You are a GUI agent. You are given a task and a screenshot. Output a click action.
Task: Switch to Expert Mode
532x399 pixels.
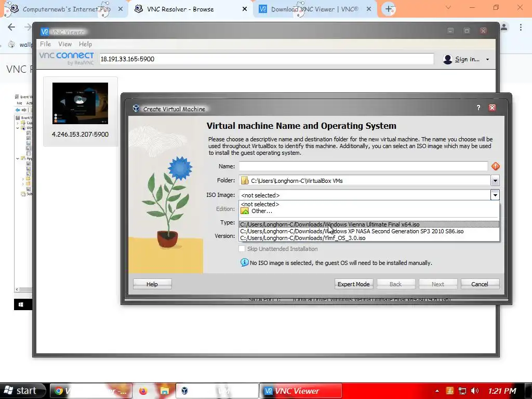click(353, 284)
